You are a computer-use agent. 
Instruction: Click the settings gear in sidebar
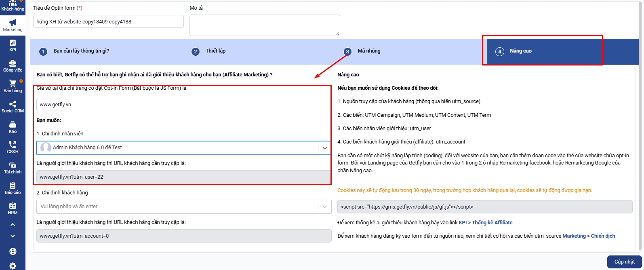click(x=13, y=266)
